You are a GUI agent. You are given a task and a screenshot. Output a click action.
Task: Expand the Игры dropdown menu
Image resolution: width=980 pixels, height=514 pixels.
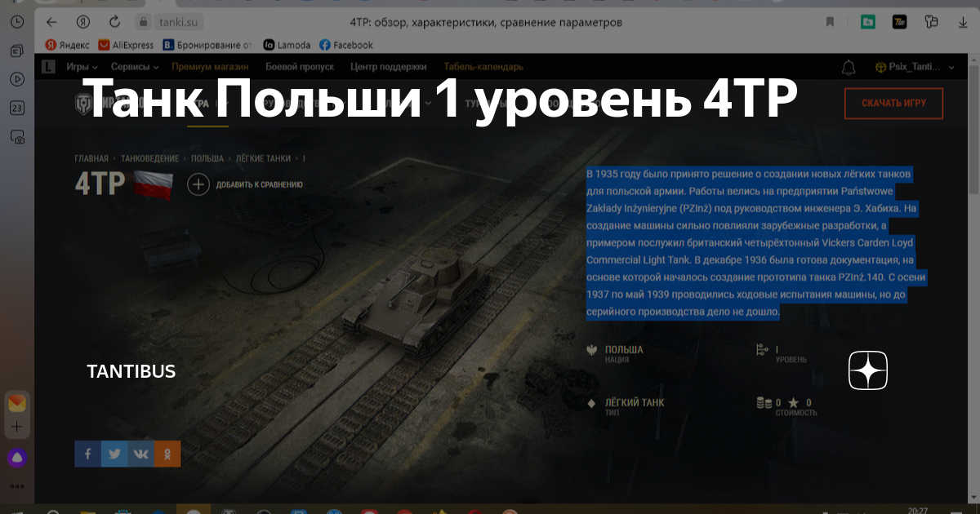(x=82, y=67)
